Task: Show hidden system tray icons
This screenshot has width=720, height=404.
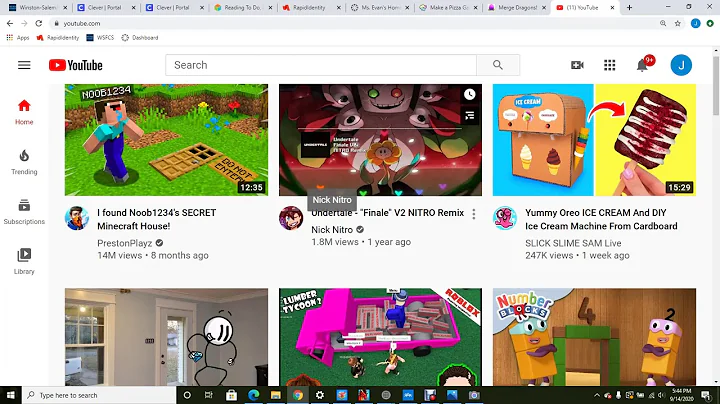Action: [x=596, y=395]
